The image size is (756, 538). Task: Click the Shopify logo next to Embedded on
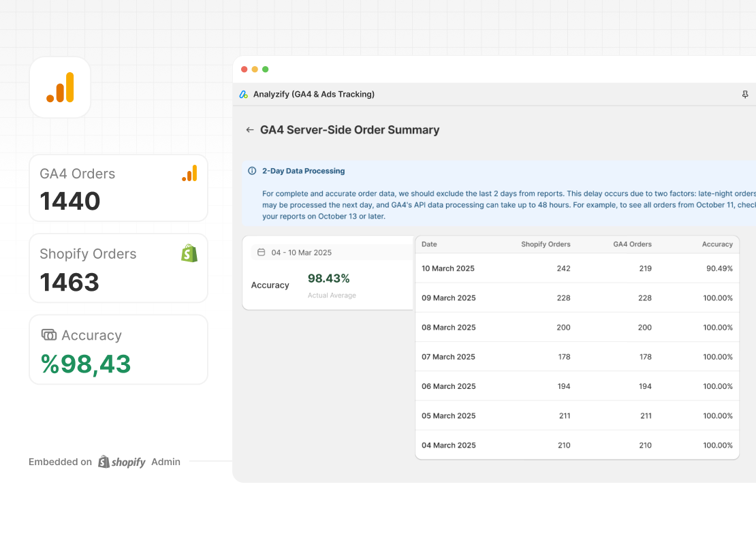(121, 462)
